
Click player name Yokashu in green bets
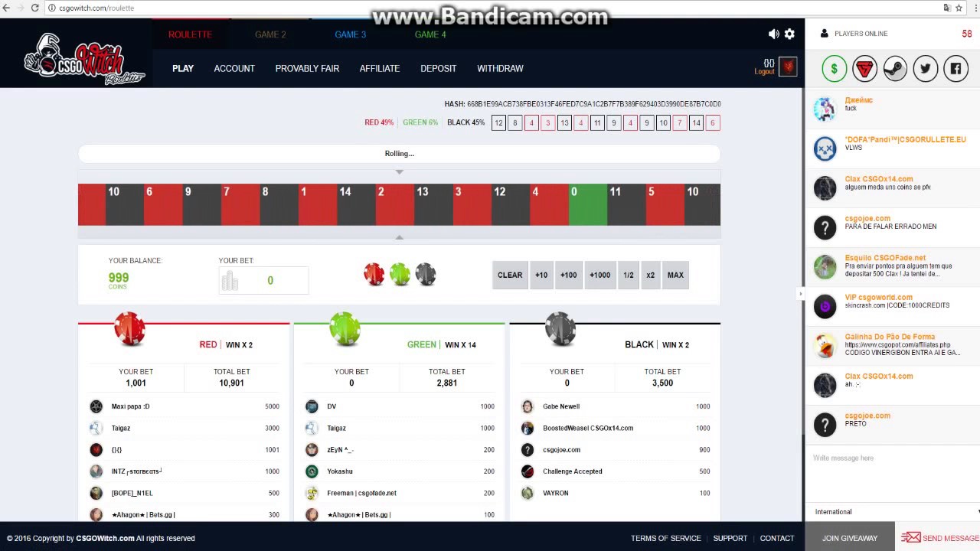[x=340, y=471]
